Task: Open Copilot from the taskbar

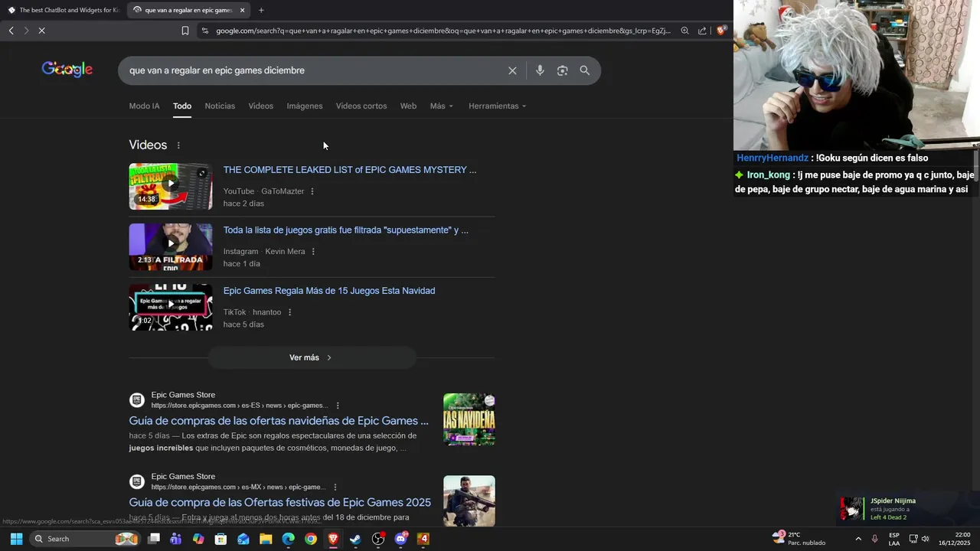Action: (198, 539)
